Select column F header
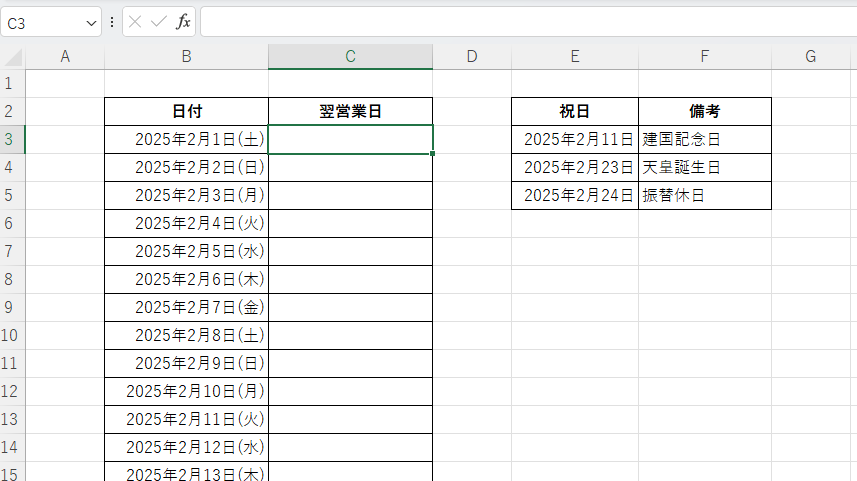The image size is (857, 481). [705, 56]
